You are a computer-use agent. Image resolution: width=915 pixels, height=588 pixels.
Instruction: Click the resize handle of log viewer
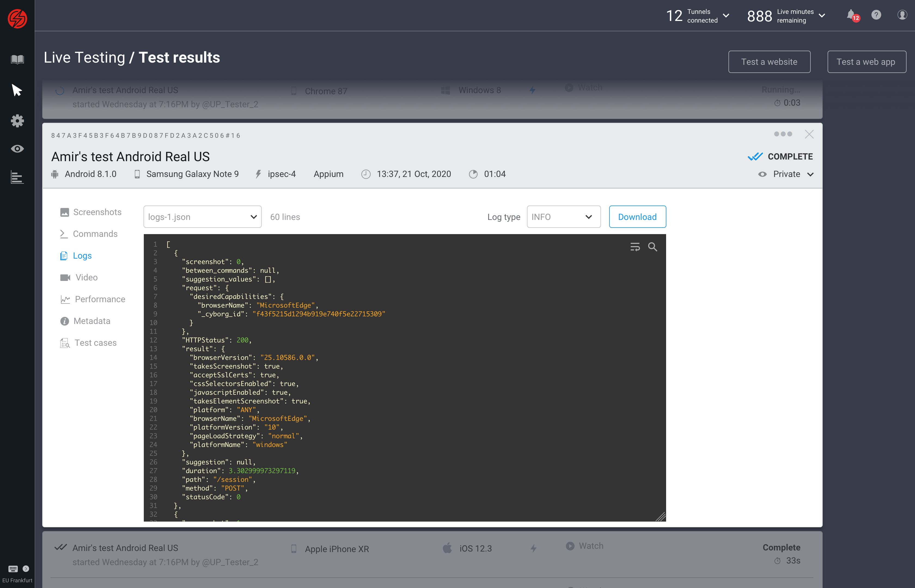tap(661, 517)
